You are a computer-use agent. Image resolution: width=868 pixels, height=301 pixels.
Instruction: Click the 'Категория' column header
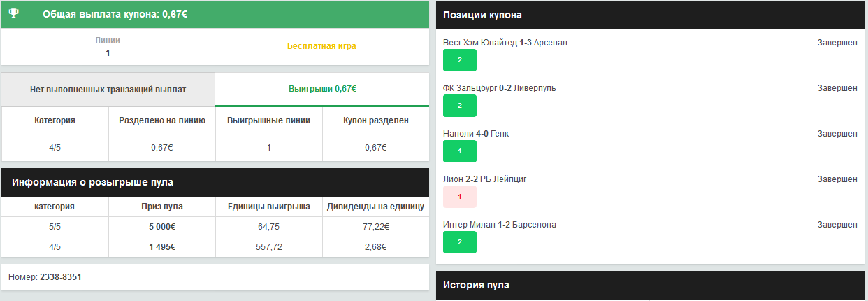(x=55, y=120)
